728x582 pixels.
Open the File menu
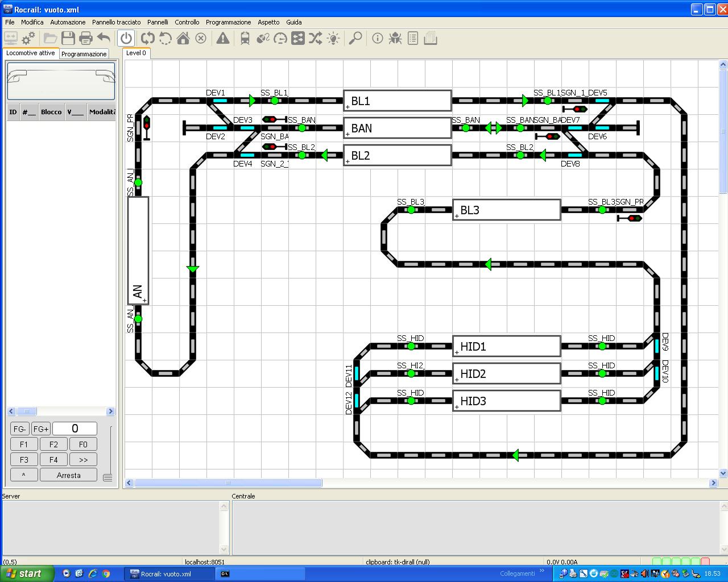pos(10,22)
